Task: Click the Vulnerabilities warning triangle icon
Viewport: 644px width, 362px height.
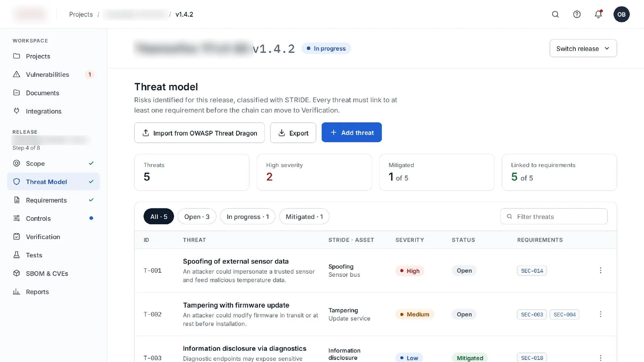Action: [17, 74]
